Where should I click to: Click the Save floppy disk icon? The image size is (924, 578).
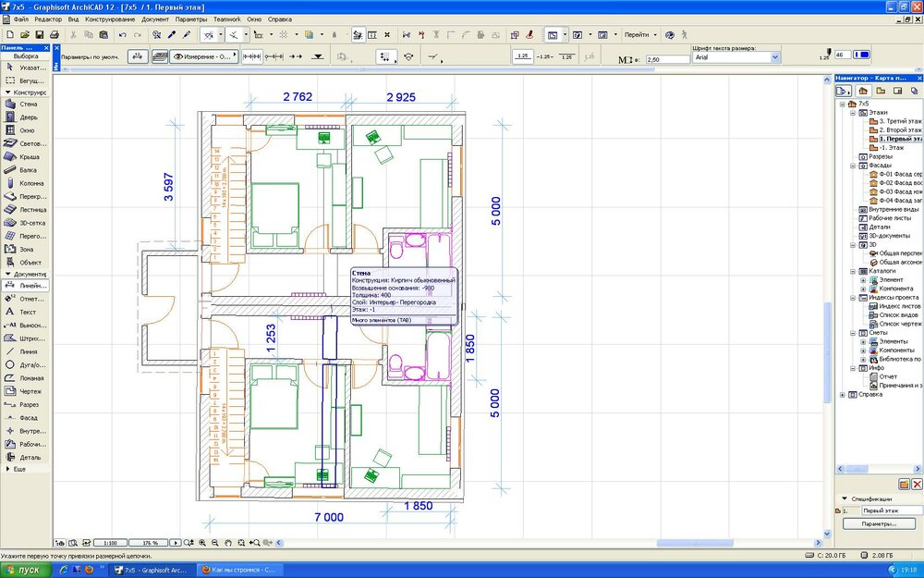[39, 34]
